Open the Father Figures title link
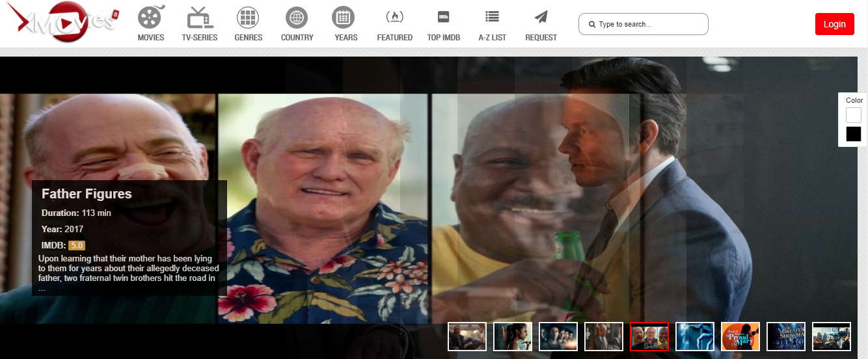The image size is (868, 359). coord(87,194)
